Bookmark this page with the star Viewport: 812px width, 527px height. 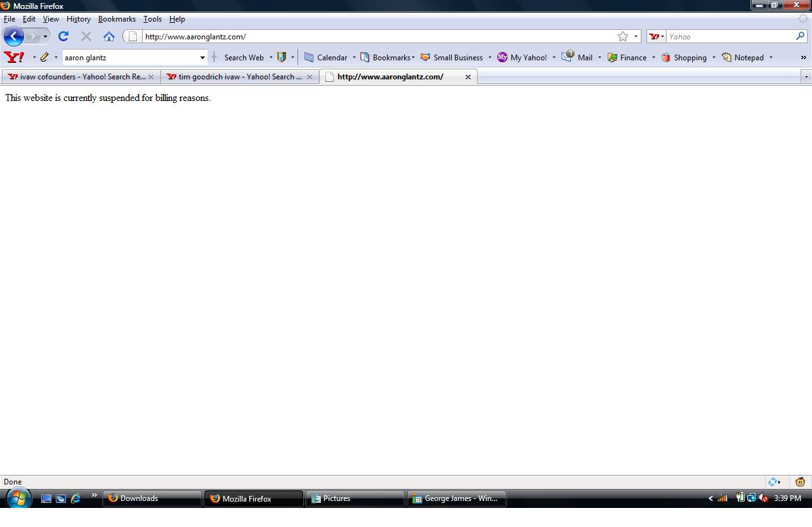(623, 36)
